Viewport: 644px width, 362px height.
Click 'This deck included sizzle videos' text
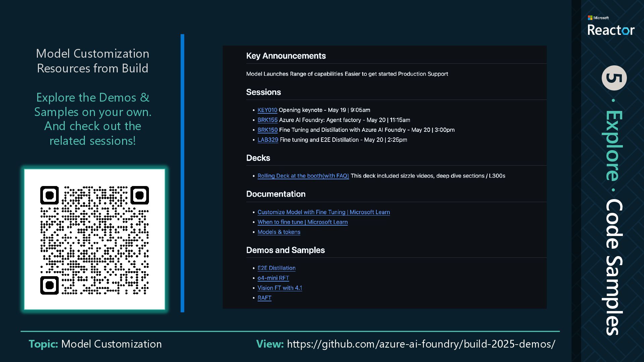(x=428, y=176)
